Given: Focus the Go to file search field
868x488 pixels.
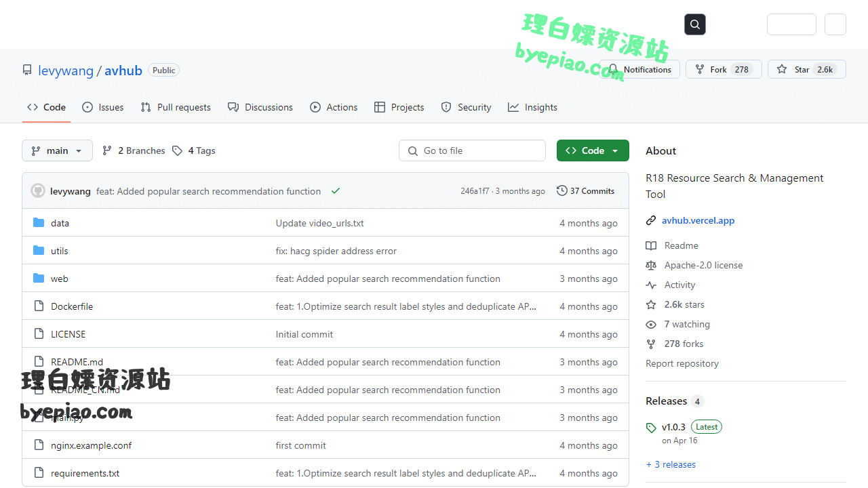Looking at the screenshot, I should [x=472, y=150].
